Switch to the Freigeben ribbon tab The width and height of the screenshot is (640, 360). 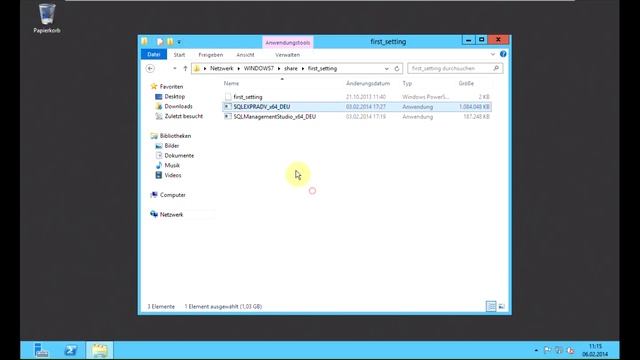211,55
